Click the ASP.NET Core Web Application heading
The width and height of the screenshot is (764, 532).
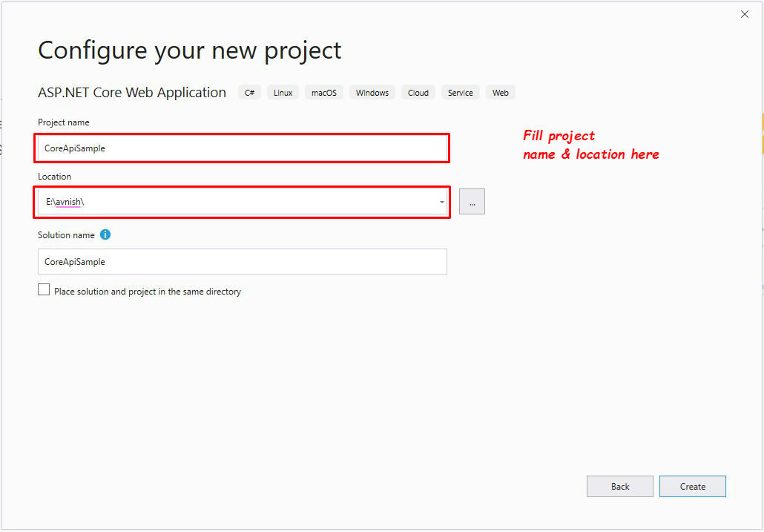pos(132,93)
